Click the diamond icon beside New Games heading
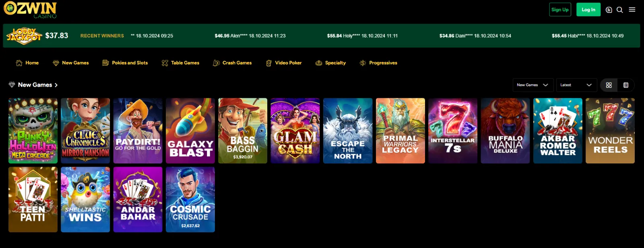644x248 pixels. pyautogui.click(x=12, y=85)
